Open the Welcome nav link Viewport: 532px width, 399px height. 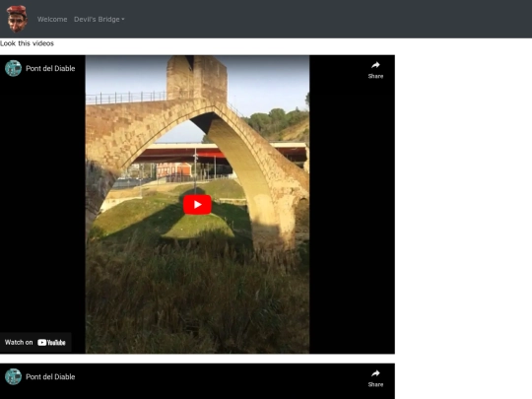tap(52, 20)
